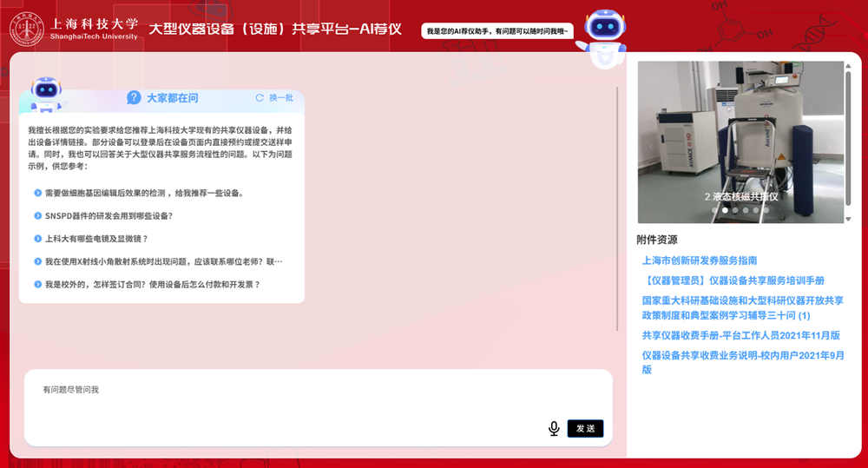Click the question mark icon beside 大家都在问
Viewport: 868px width, 468px height.
134,98
